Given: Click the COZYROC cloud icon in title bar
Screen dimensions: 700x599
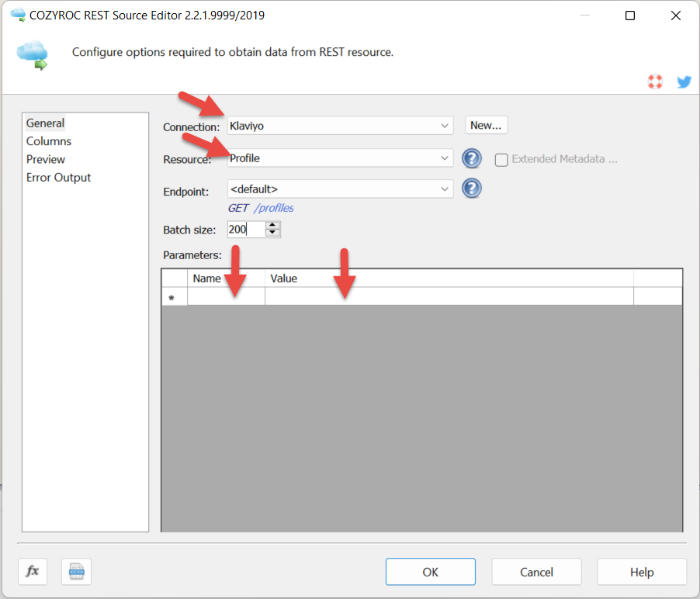Looking at the screenshot, I should [x=18, y=15].
